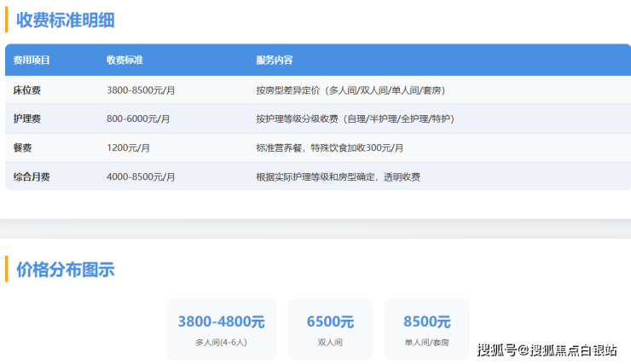Click the 标准营养餐 description text
This screenshot has width=631, height=364.
pyautogui.click(x=329, y=147)
